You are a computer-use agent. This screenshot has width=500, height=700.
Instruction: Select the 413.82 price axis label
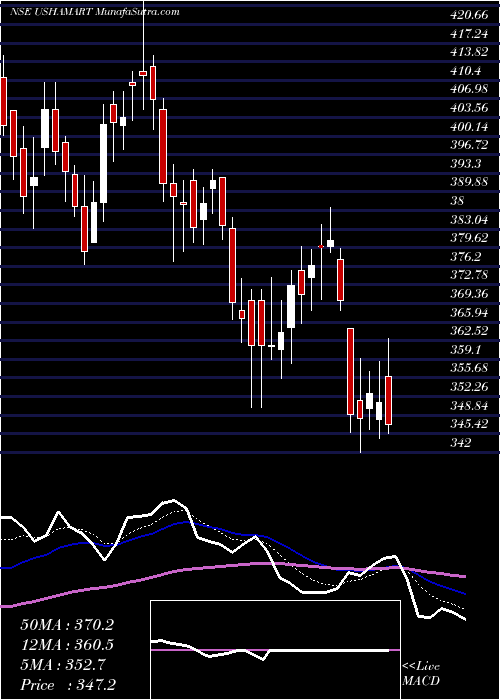(468, 52)
